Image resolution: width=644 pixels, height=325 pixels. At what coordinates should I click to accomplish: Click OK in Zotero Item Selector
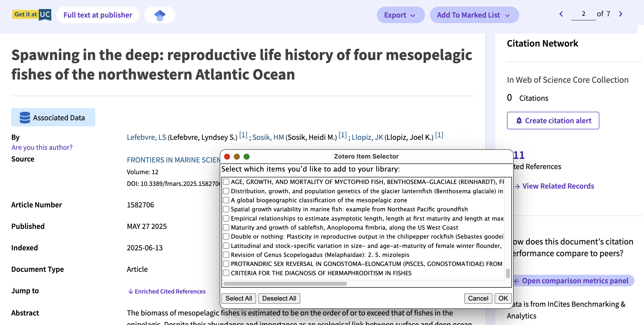(503, 298)
